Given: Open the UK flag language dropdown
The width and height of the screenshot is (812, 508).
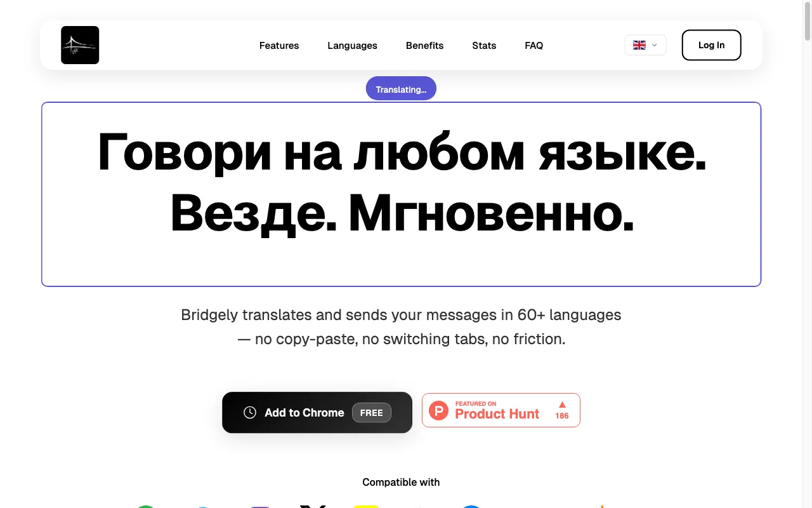Looking at the screenshot, I should tap(645, 45).
